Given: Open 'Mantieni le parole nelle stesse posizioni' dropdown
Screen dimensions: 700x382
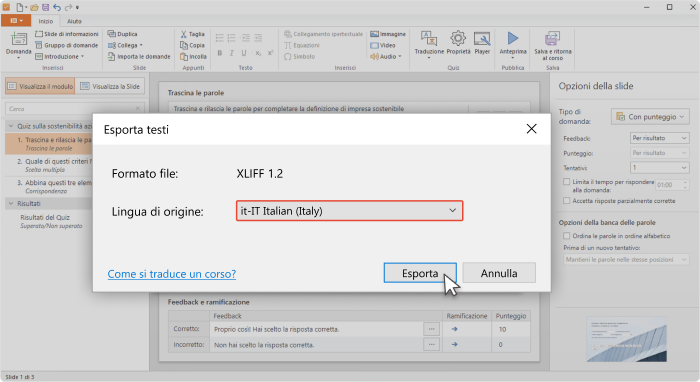Looking at the screenshot, I should (626, 259).
